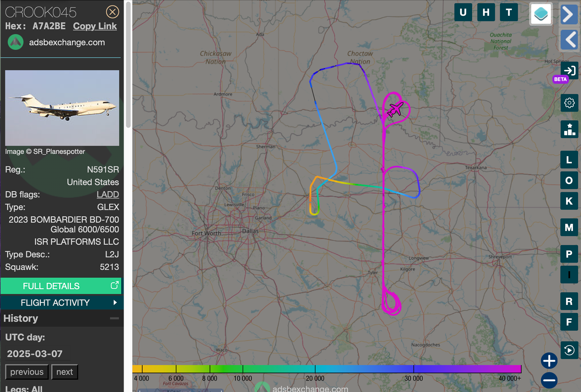
Task: Click the UTC day date field
Action: pyautogui.click(x=38, y=354)
